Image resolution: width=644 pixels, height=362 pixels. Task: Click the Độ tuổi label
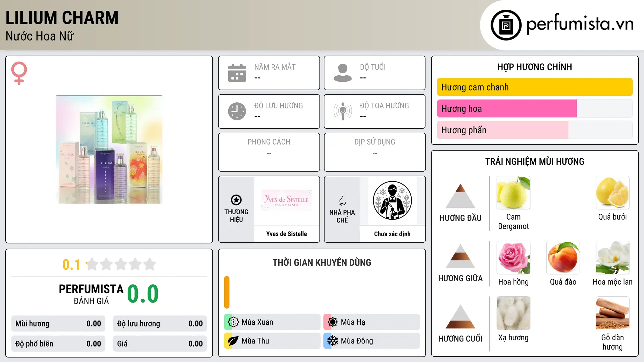tap(373, 67)
